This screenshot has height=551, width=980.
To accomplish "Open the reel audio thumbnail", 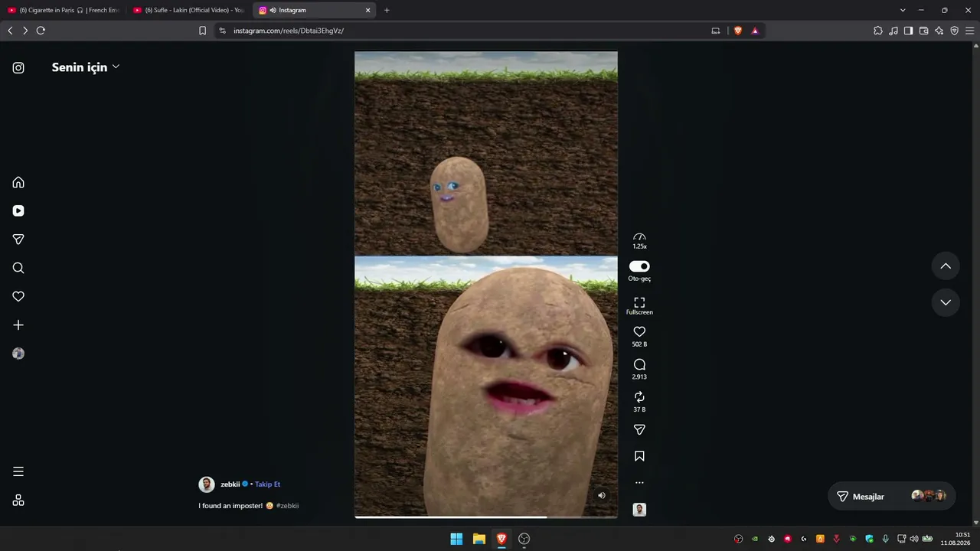I will 639,510.
